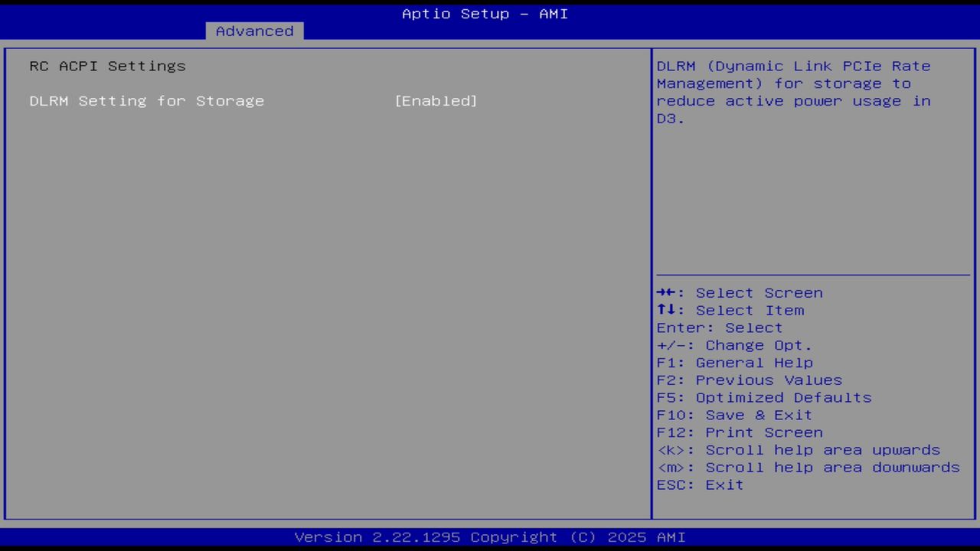
Task: Click the RC ACPI Settings header
Action: tap(107, 66)
